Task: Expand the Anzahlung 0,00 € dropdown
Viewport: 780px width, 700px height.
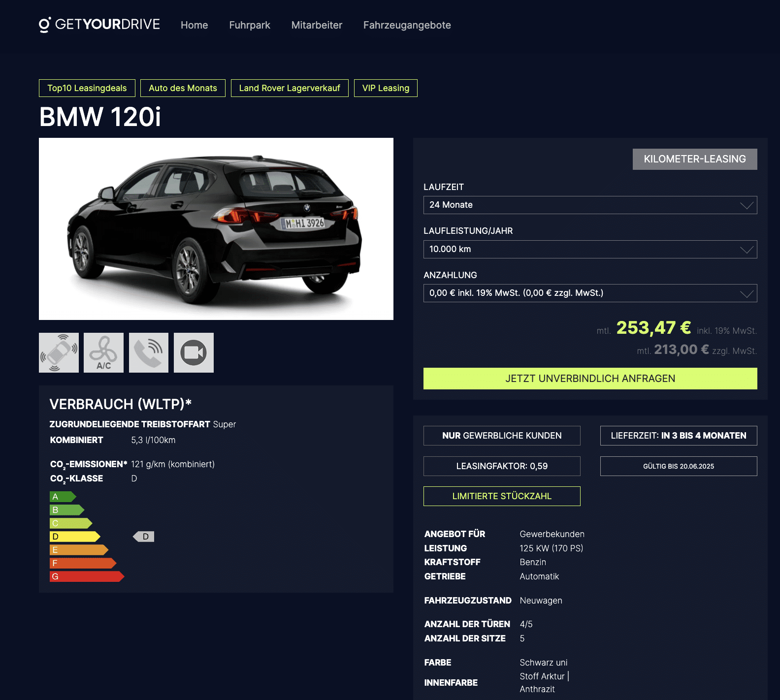Action: tap(590, 293)
